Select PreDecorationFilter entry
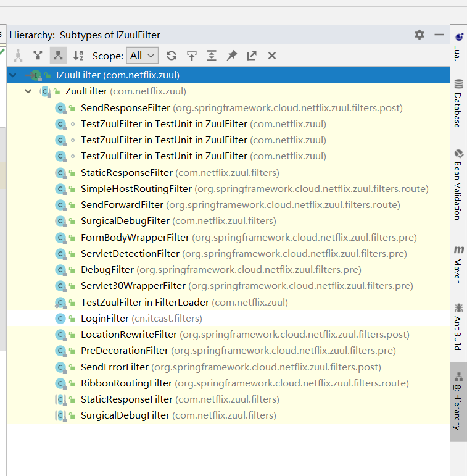The width and height of the screenshot is (467, 476). 228,351
